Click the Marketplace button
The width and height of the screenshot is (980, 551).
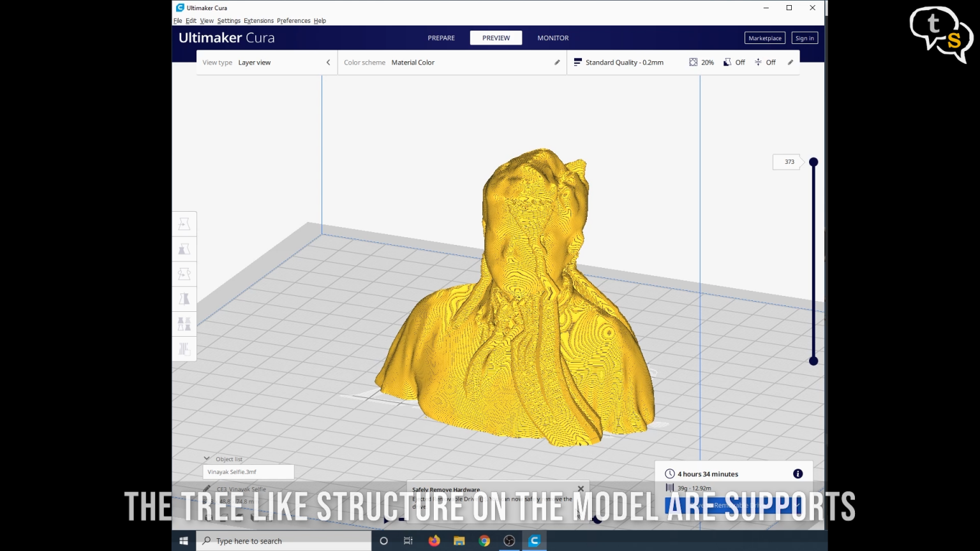pyautogui.click(x=764, y=38)
